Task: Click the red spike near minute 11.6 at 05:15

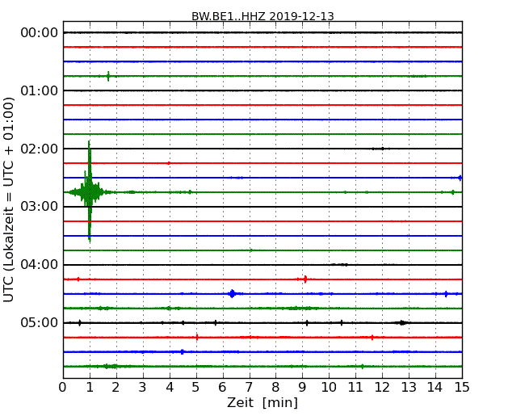Action: tap(372, 338)
